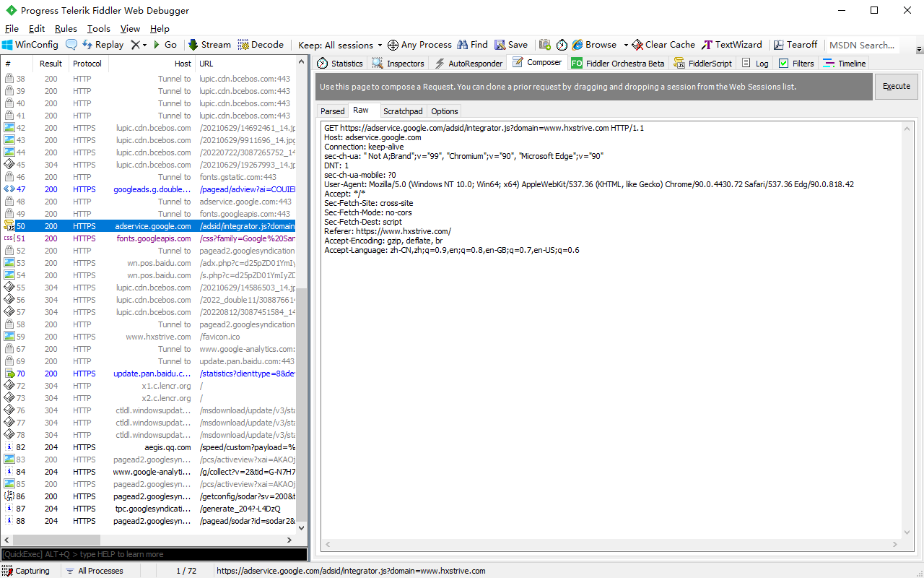
Task: Select the Scratchpad composer sub-tab
Action: click(x=403, y=111)
